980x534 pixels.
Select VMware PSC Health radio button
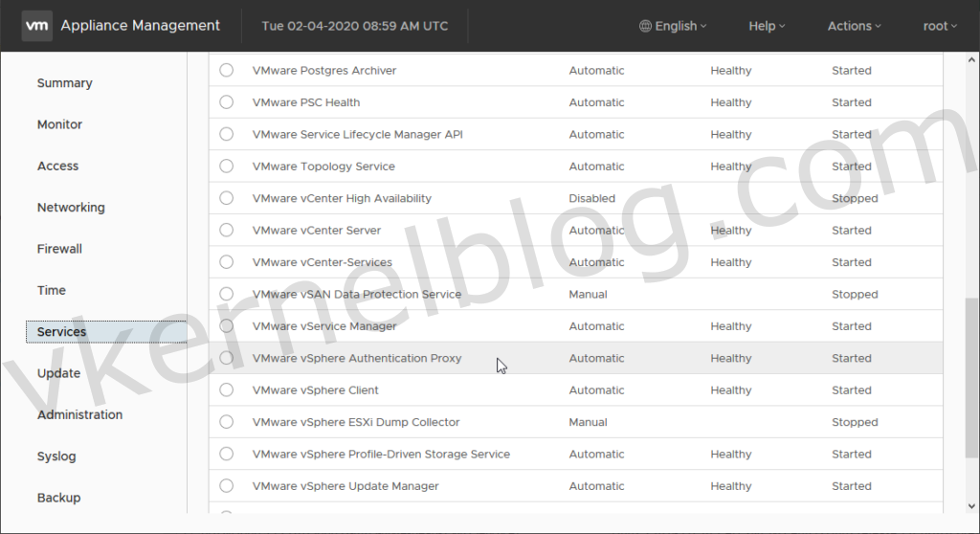point(226,102)
